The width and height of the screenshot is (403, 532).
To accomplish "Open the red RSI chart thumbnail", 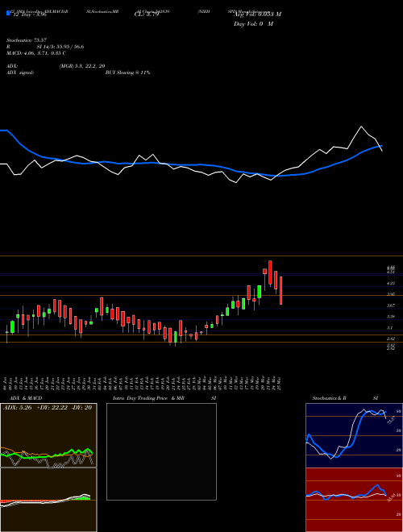I will pyautogui.click(x=354, y=500).
